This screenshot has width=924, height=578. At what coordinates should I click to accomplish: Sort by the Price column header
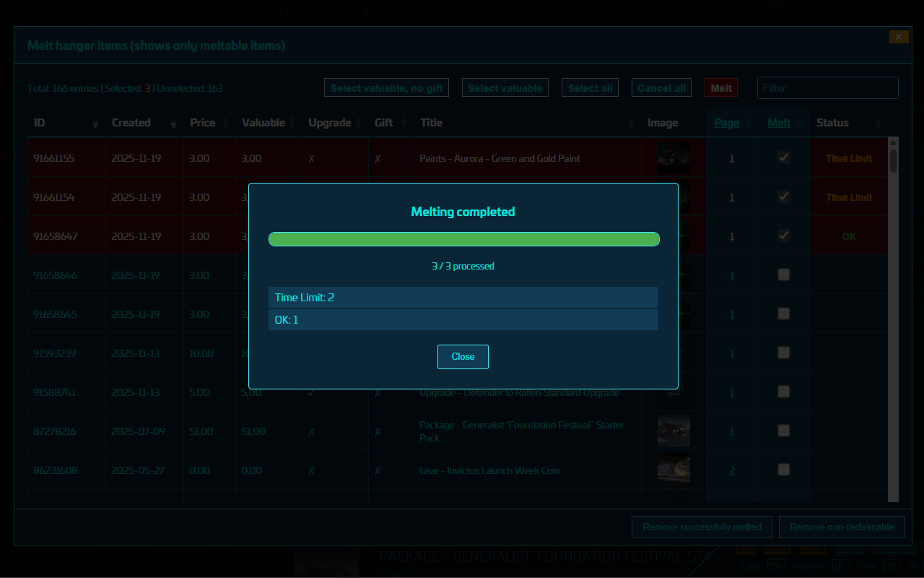tap(209, 123)
